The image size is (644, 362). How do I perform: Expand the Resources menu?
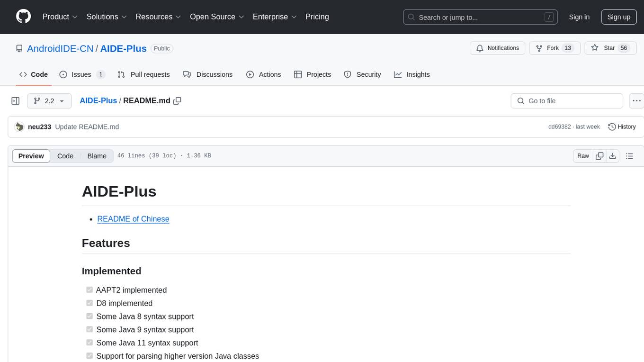pyautogui.click(x=158, y=17)
